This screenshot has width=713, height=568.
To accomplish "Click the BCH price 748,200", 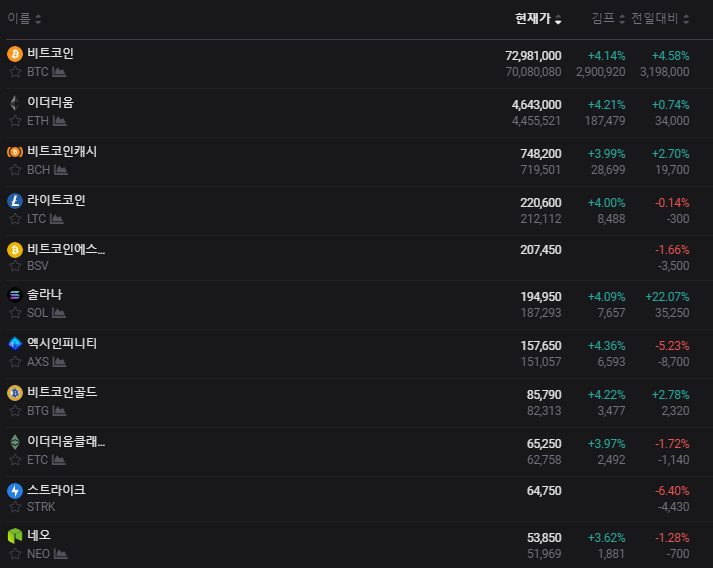I will 541,154.
